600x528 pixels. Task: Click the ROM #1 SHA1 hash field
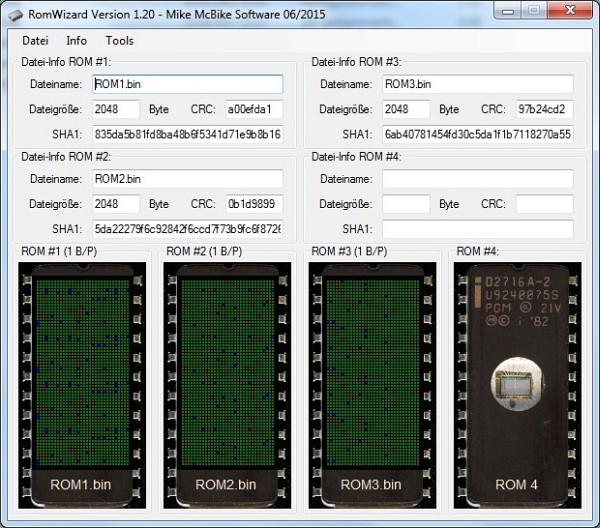[187, 134]
